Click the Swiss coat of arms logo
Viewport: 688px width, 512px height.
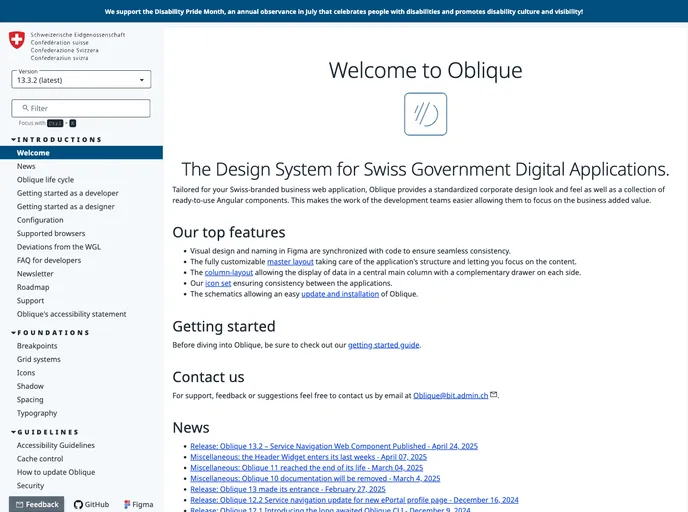[17, 40]
